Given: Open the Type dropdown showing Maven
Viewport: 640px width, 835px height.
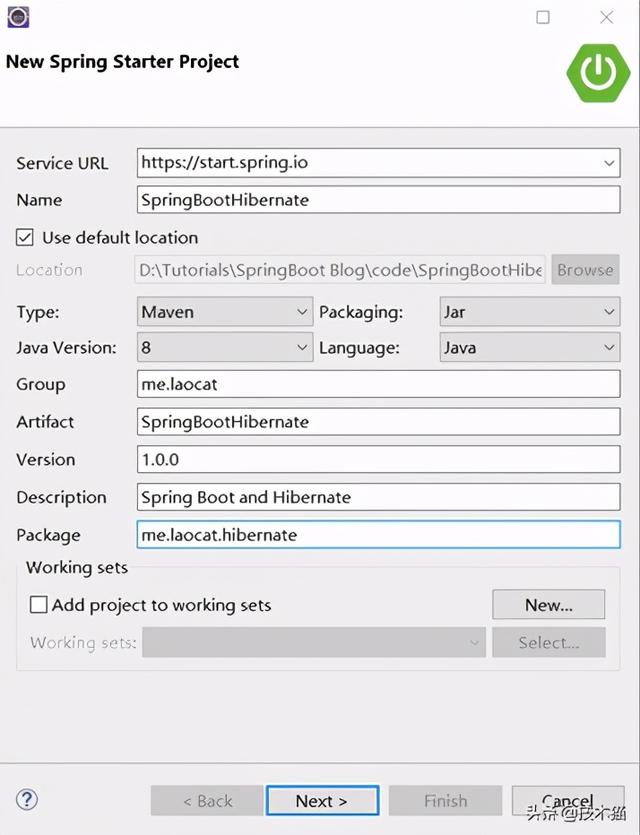Looking at the screenshot, I should tap(225, 312).
